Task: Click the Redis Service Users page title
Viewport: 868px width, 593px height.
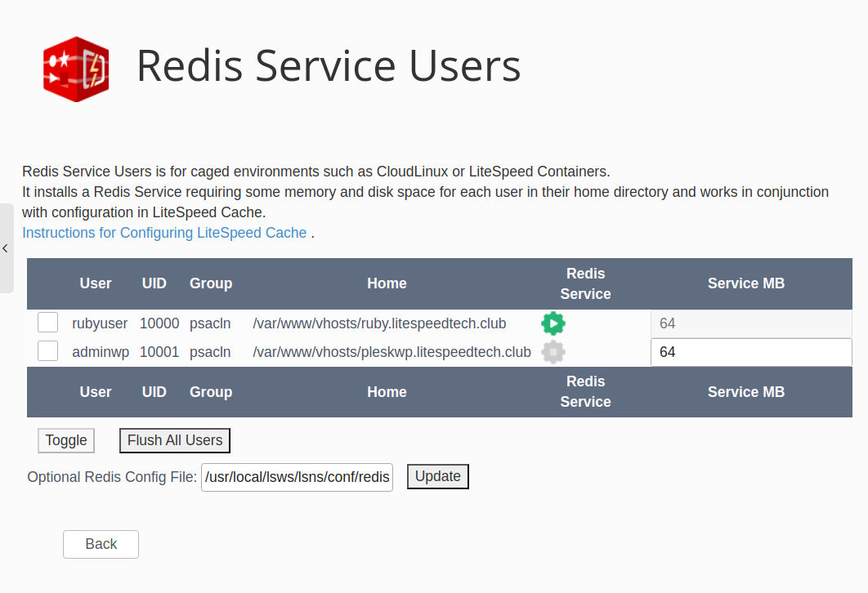Action: point(329,66)
